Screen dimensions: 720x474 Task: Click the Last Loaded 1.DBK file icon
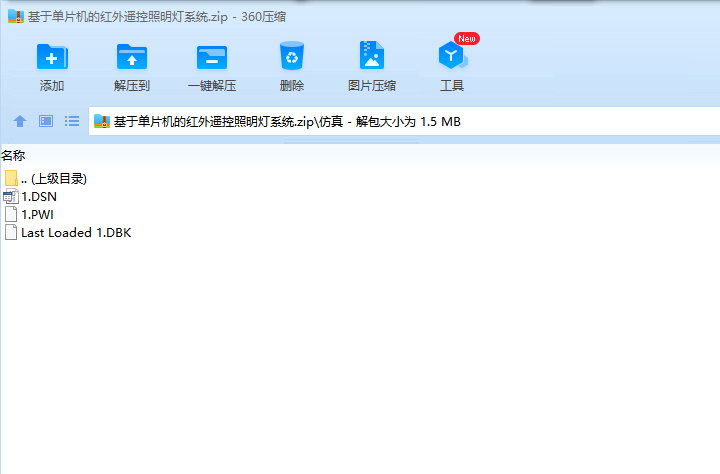[11, 232]
